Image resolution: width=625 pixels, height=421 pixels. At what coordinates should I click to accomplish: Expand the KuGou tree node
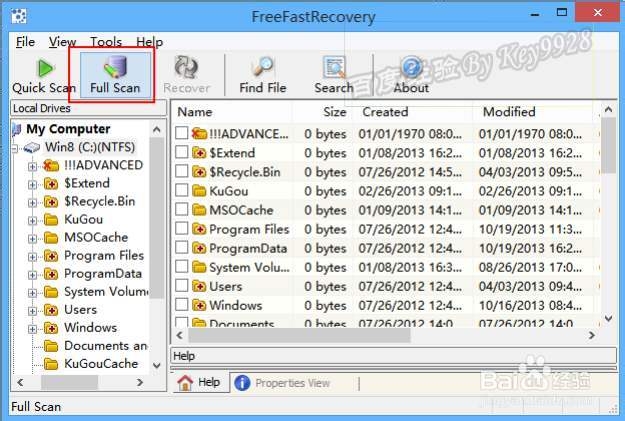(33, 221)
